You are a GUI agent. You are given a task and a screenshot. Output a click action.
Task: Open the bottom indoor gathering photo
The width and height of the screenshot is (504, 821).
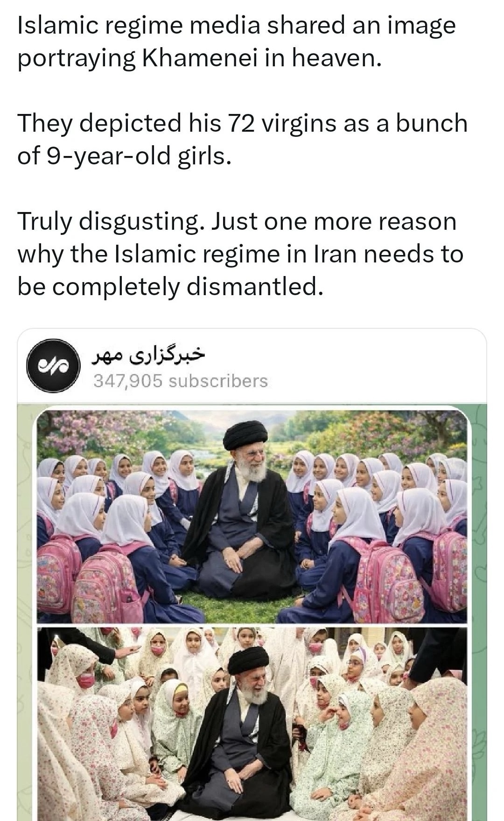tap(252, 724)
